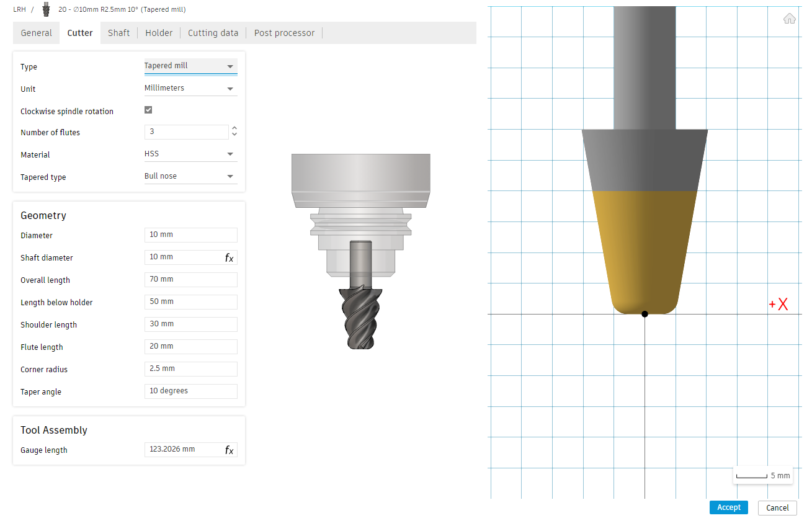Increment Number of flutes with the up arrow
This screenshot has width=812, height=518.
[234, 128]
